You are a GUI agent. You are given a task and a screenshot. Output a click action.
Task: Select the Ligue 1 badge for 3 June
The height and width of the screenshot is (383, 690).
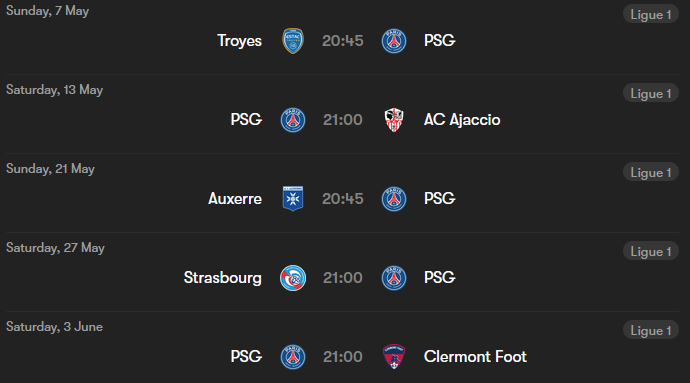point(651,330)
